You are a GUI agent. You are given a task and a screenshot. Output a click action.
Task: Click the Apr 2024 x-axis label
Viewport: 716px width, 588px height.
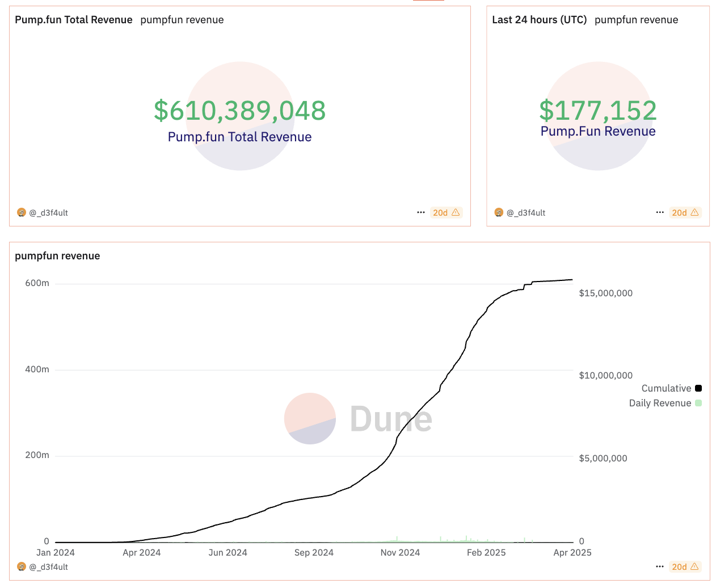pos(142,553)
